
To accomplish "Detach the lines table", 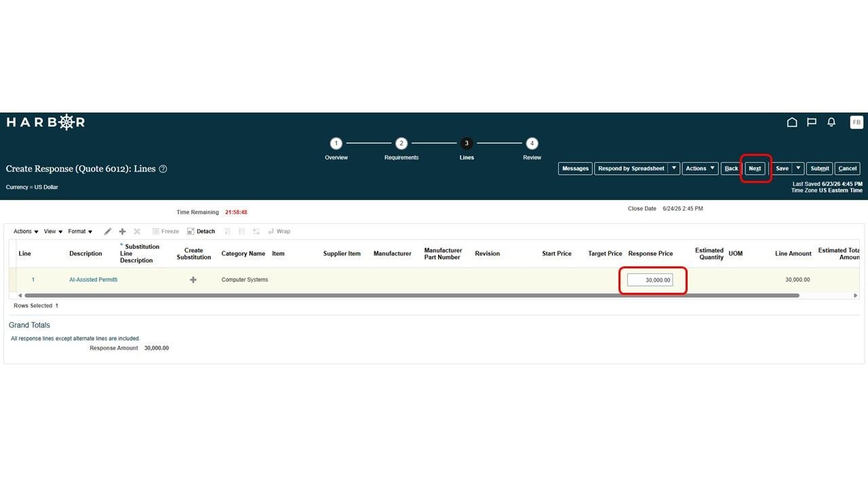I will [x=201, y=231].
